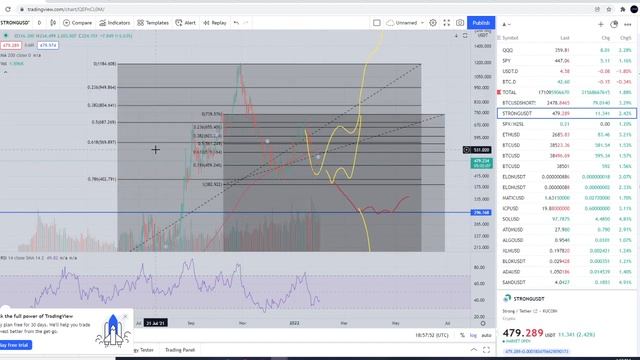Click the red 479.289 sell price button
This screenshot has height=360, width=640.
(x=11, y=45)
